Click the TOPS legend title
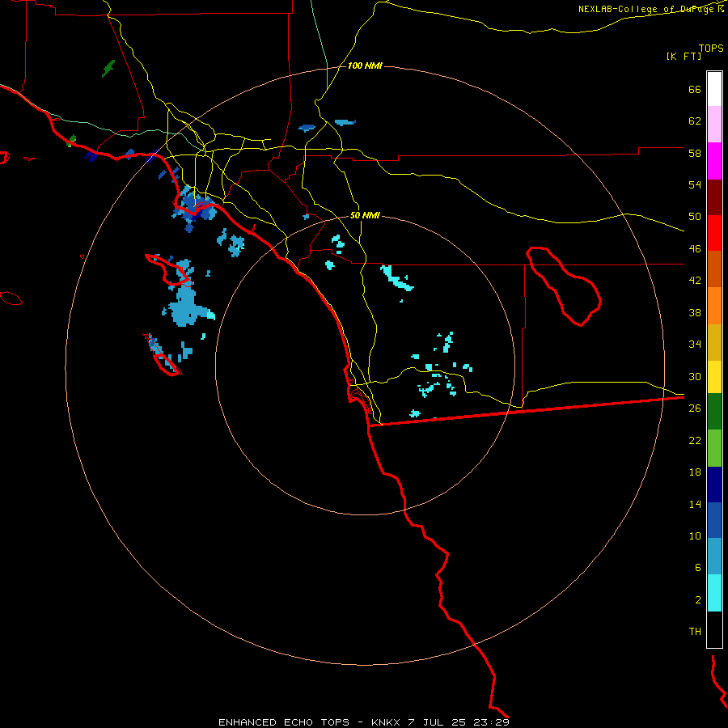This screenshot has width=728, height=728. [711, 48]
